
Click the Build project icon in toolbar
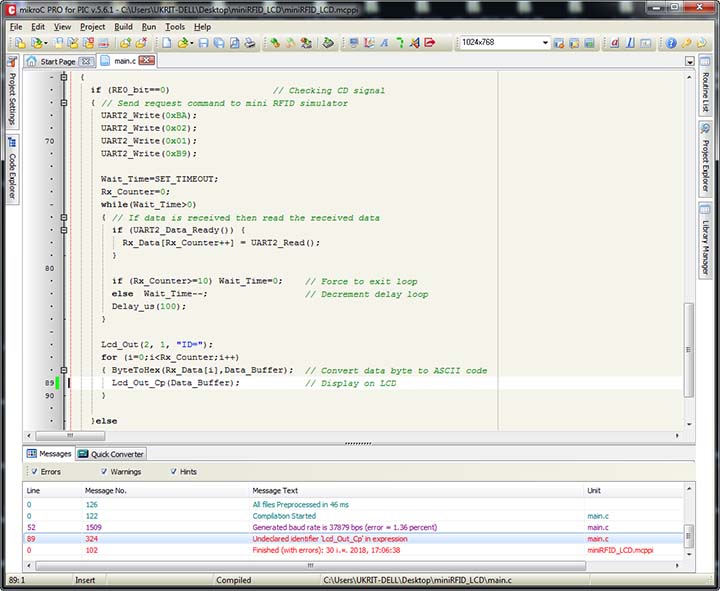tap(275, 44)
